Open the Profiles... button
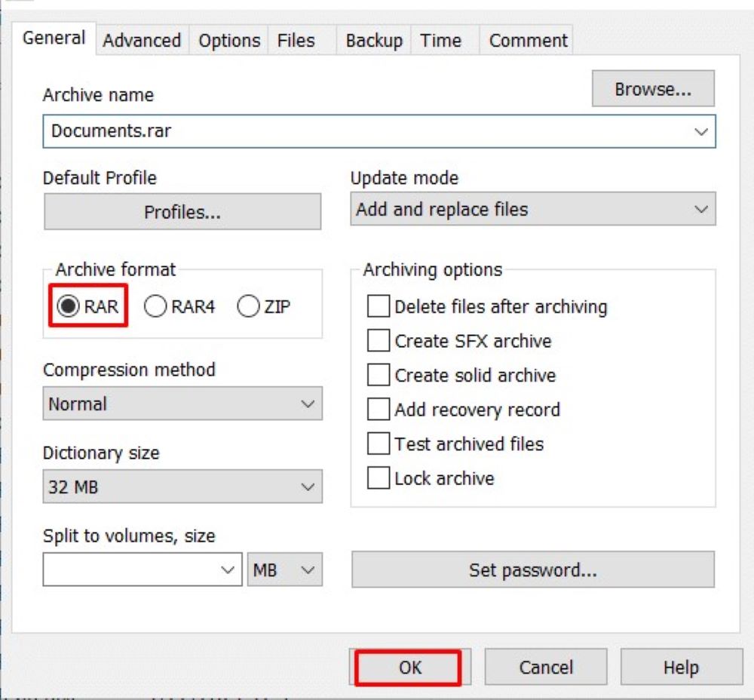Image resolution: width=754 pixels, height=700 pixels. [182, 212]
